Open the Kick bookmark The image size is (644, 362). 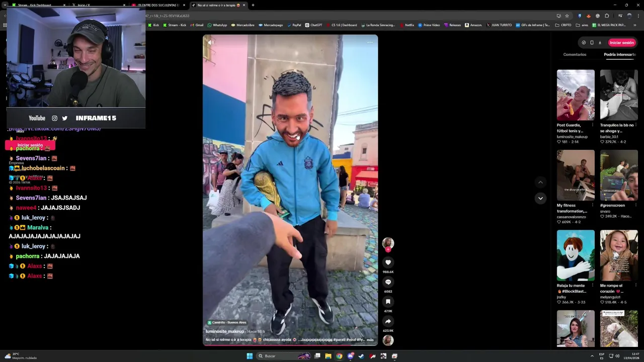154,25
